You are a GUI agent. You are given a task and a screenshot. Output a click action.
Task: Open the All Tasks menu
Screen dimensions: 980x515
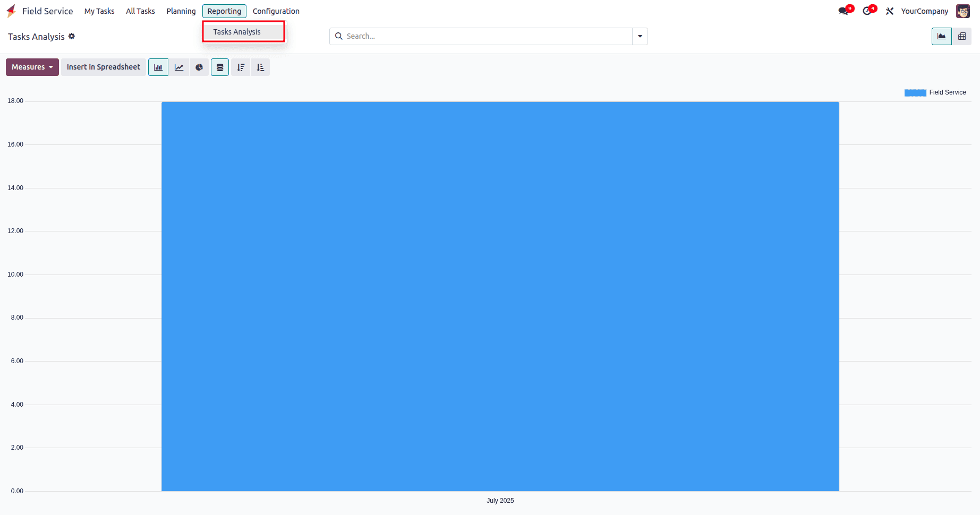coord(140,11)
